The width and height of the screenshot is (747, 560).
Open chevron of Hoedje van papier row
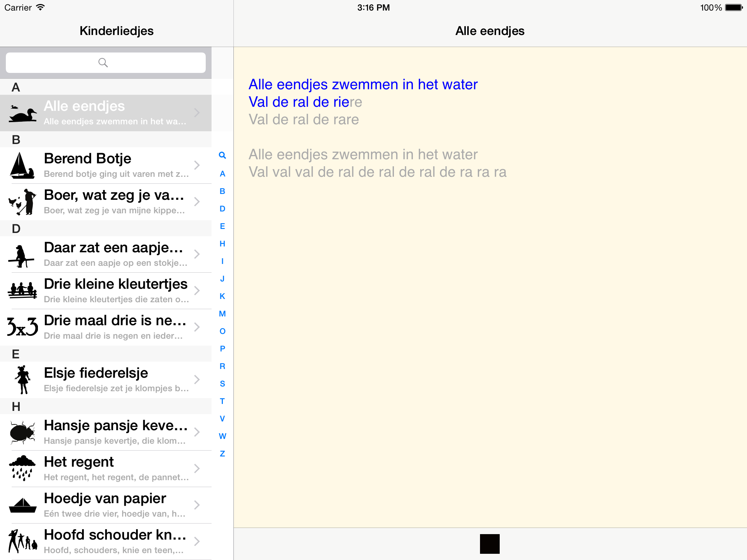197,505
